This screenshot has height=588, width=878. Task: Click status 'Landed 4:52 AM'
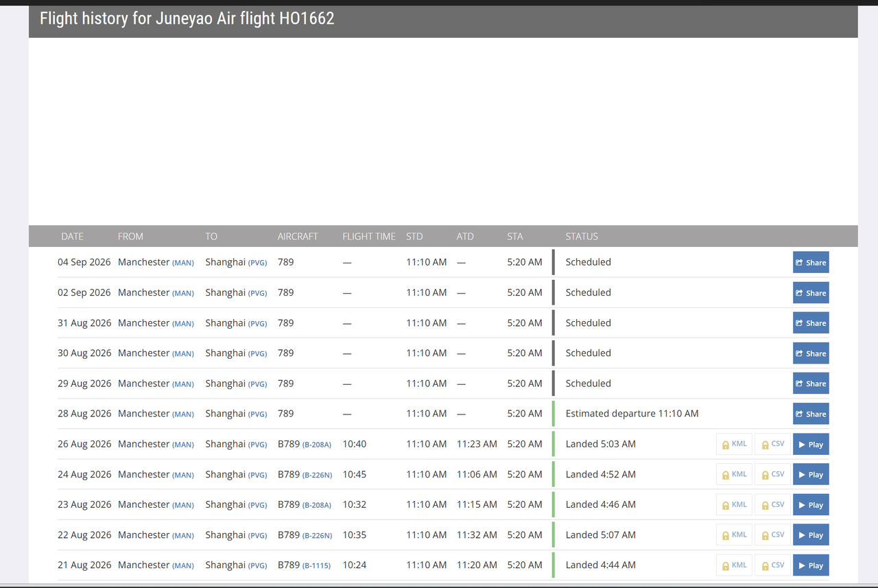(601, 474)
